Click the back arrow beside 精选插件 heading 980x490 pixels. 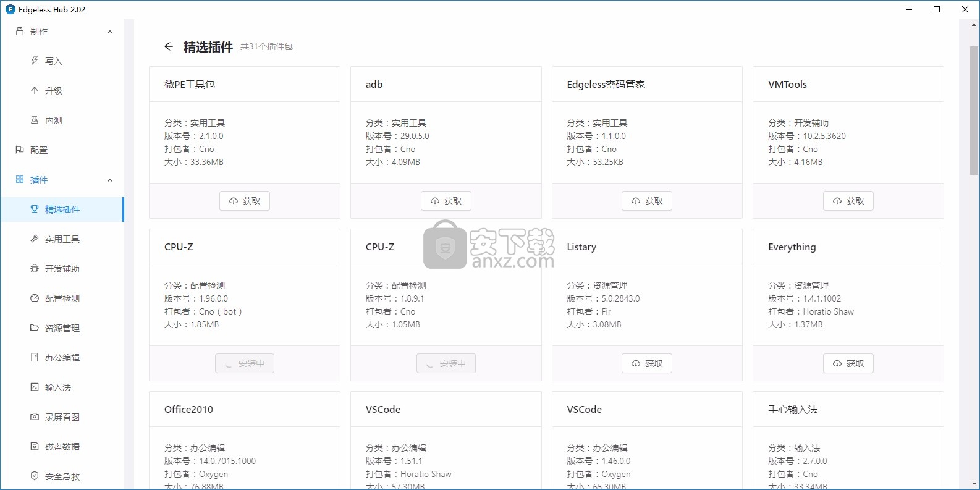click(169, 46)
